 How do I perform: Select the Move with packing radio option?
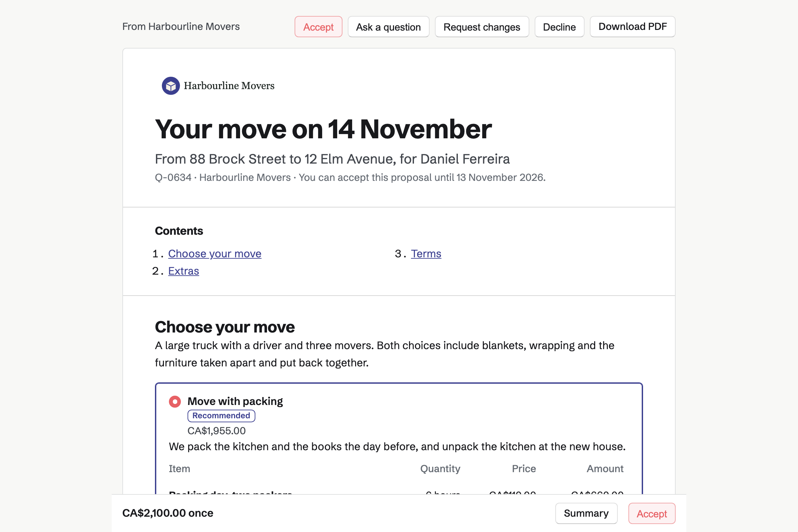click(175, 402)
